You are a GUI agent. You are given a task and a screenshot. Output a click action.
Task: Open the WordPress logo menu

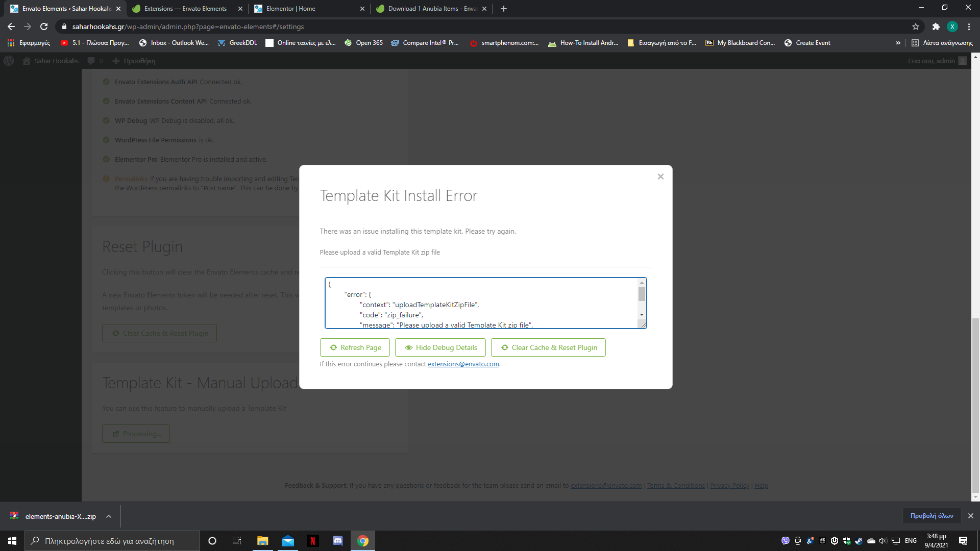click(x=9, y=61)
